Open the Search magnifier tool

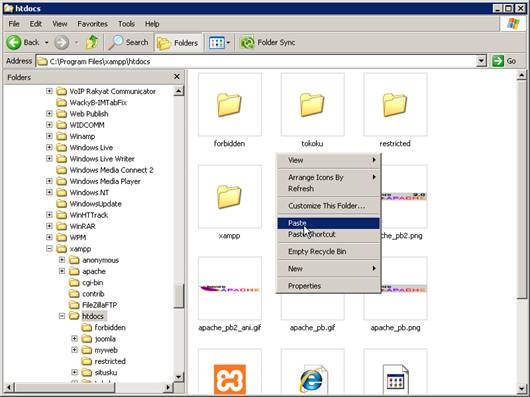tap(128, 43)
